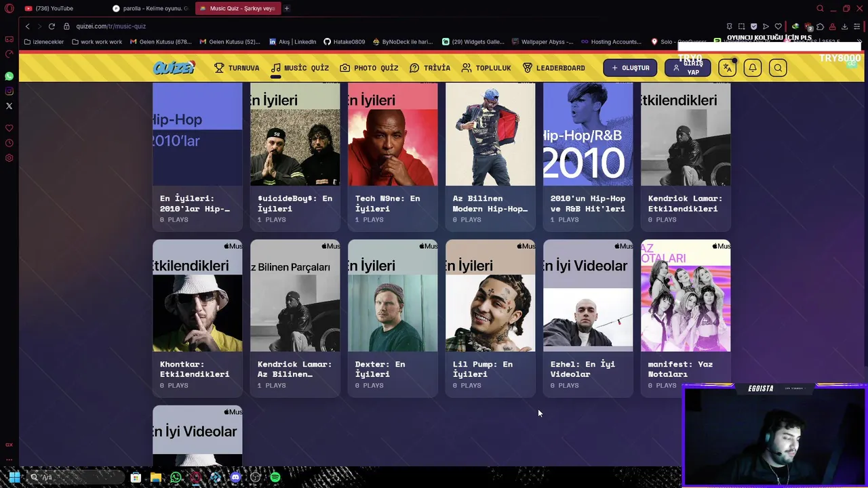Open the search magnifier in Quizei header

pyautogui.click(x=778, y=68)
